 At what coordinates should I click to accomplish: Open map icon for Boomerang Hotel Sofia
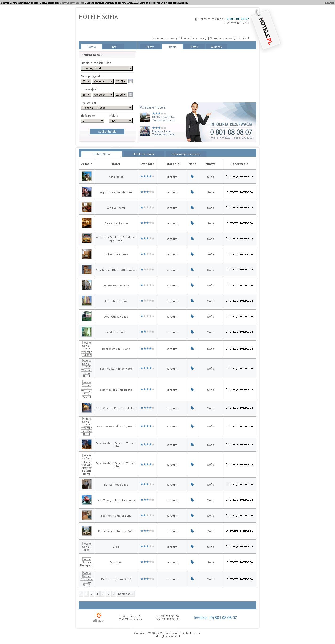tap(192, 515)
